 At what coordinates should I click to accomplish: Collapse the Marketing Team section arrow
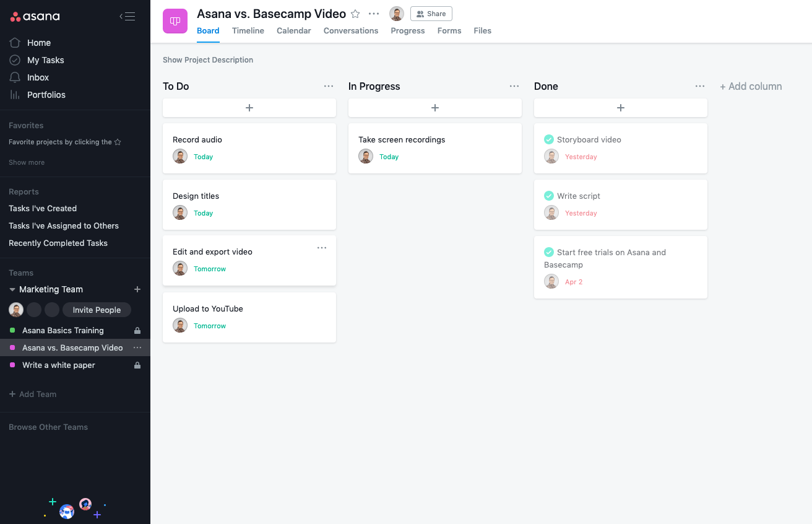pos(12,289)
